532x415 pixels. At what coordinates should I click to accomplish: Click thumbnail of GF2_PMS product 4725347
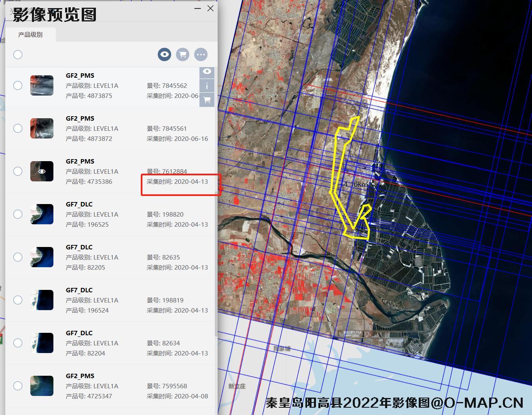click(x=42, y=386)
